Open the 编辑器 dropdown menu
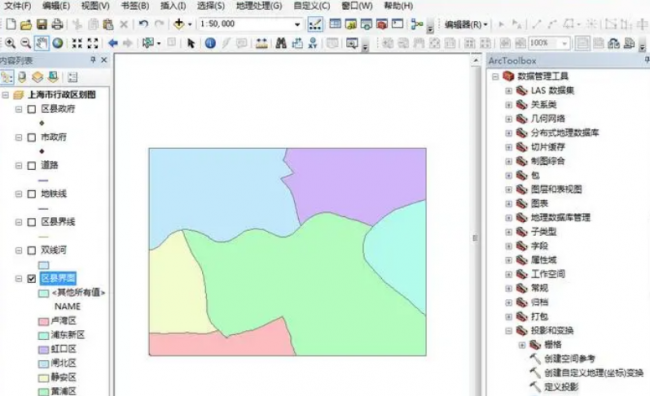The width and height of the screenshot is (650, 396). pos(466,24)
